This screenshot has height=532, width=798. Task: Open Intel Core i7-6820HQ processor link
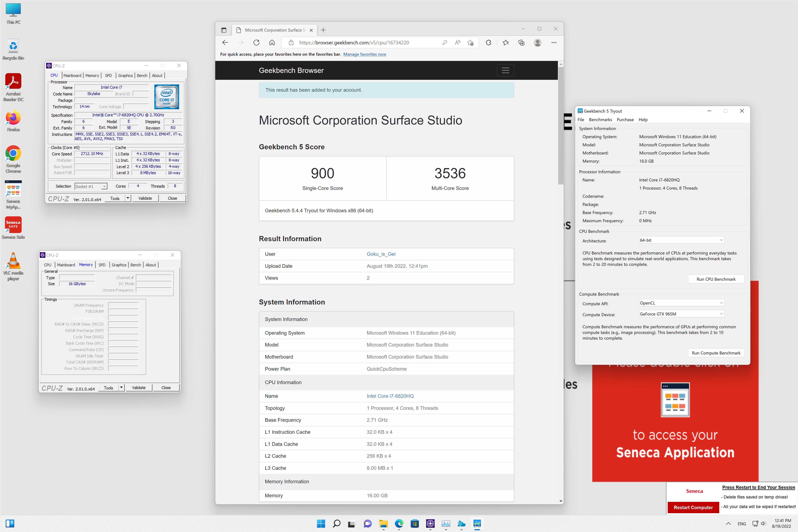click(390, 396)
